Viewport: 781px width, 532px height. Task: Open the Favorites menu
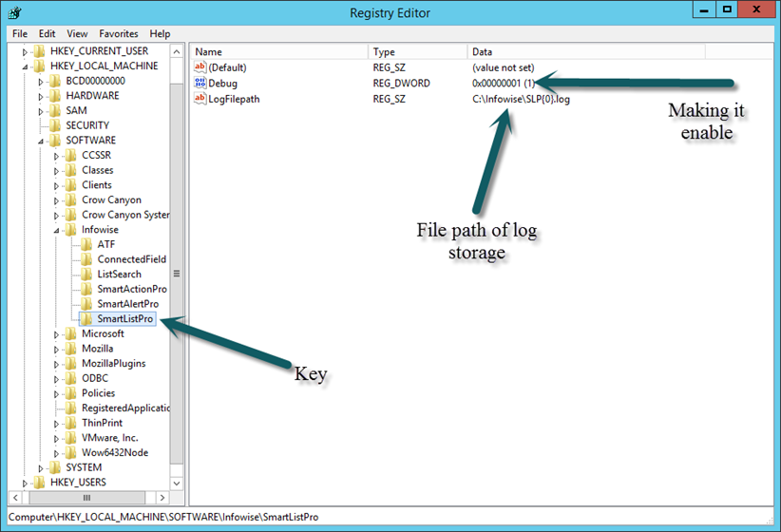pos(118,33)
